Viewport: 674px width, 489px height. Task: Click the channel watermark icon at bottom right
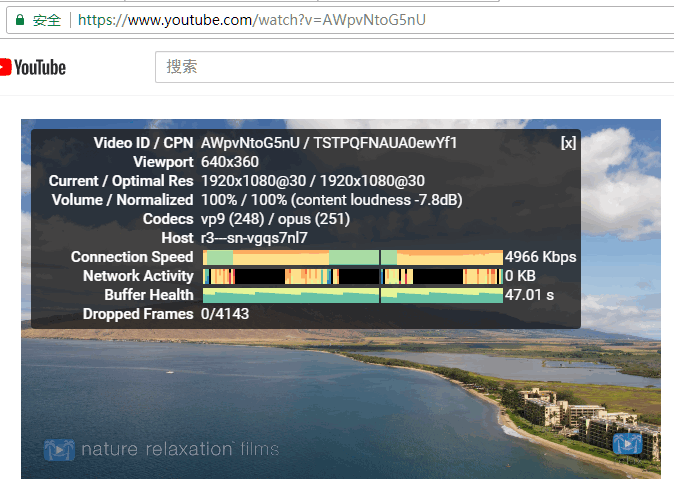tap(627, 443)
